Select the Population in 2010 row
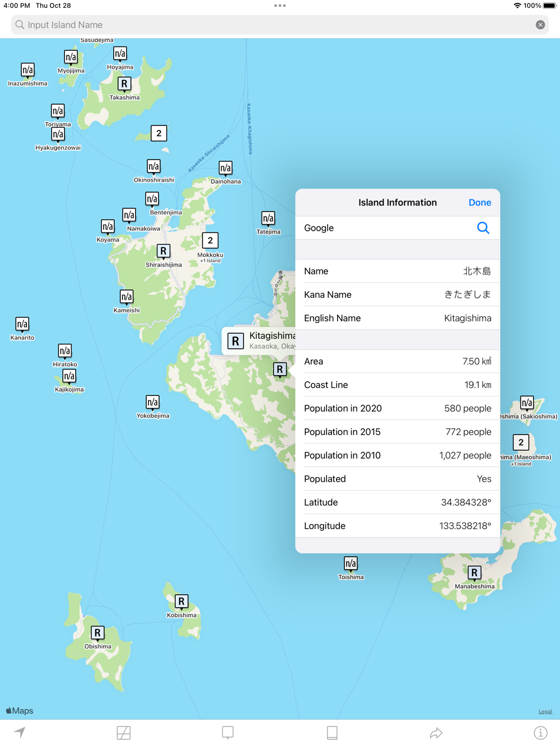The height and width of the screenshot is (747, 560). point(398,455)
